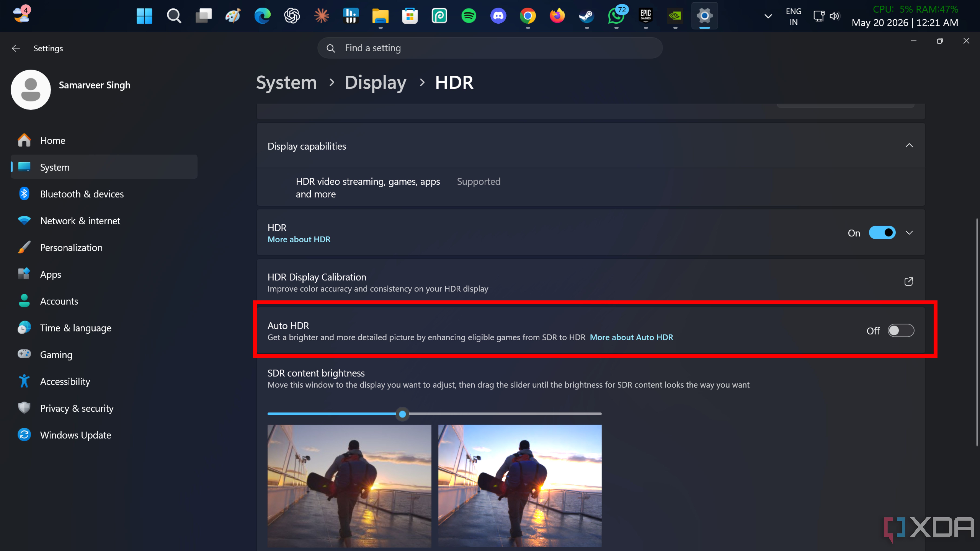Select Network & internet category
The width and height of the screenshot is (980, 551).
coord(104,221)
